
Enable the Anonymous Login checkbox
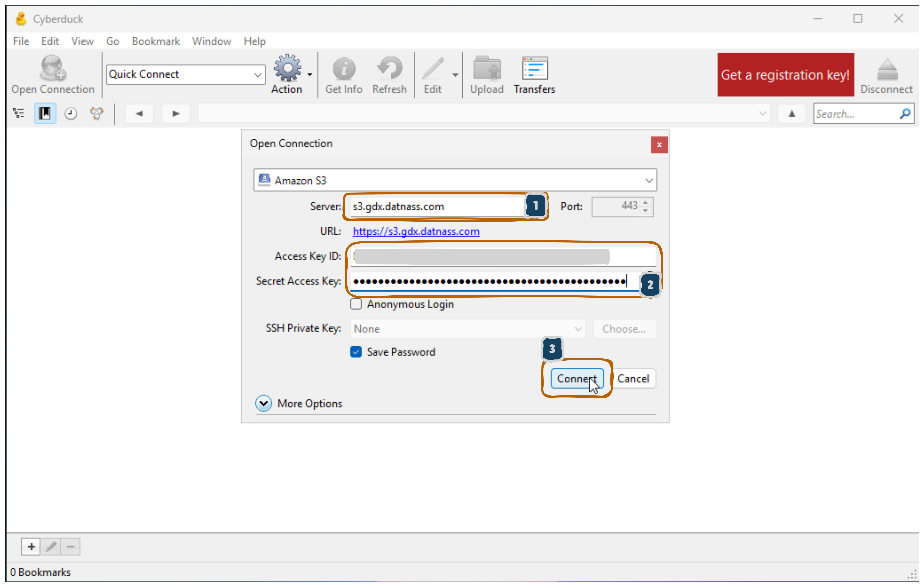click(356, 304)
